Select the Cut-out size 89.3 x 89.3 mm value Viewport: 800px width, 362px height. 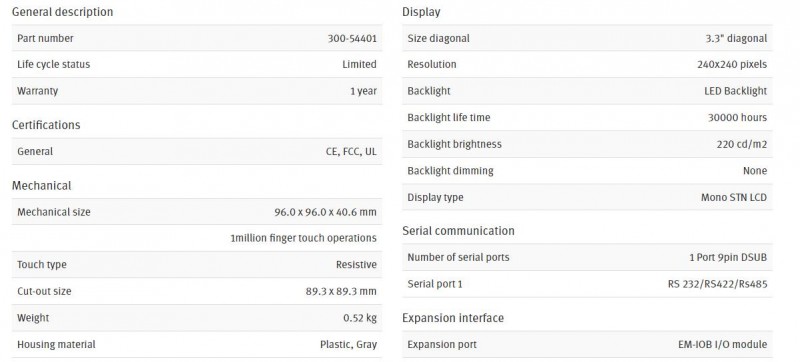341,291
